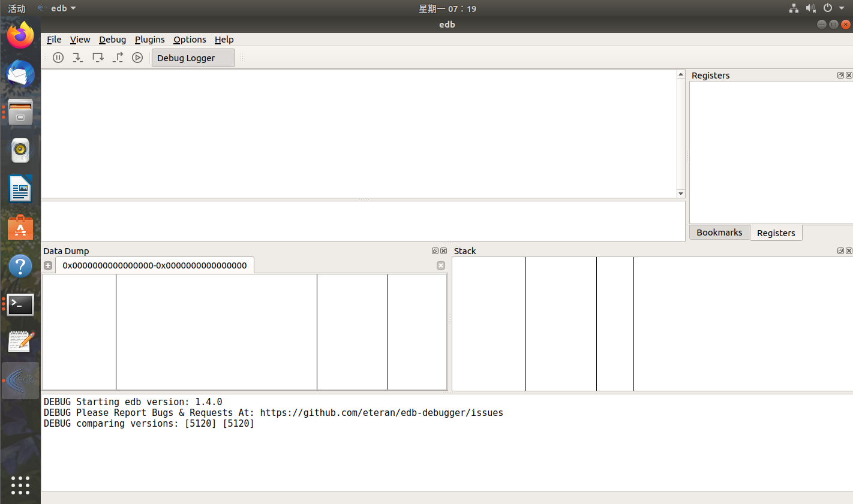Expand the edb app menu in top bar

[57, 8]
